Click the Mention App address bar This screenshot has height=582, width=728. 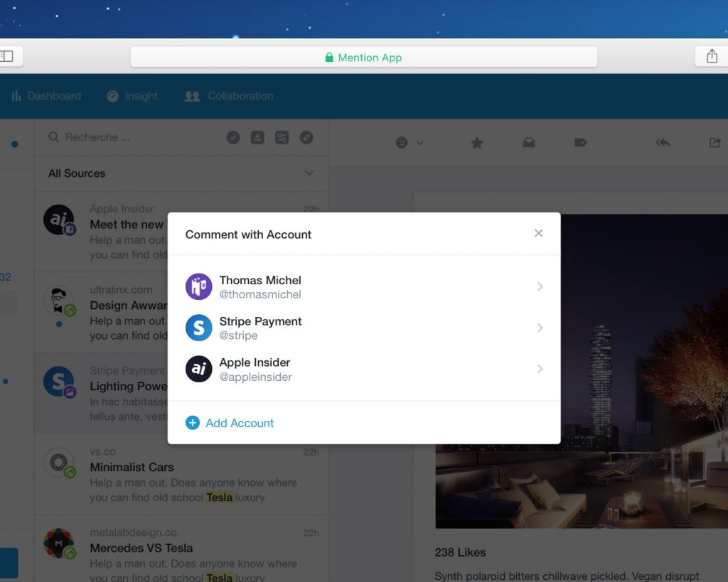point(363,57)
